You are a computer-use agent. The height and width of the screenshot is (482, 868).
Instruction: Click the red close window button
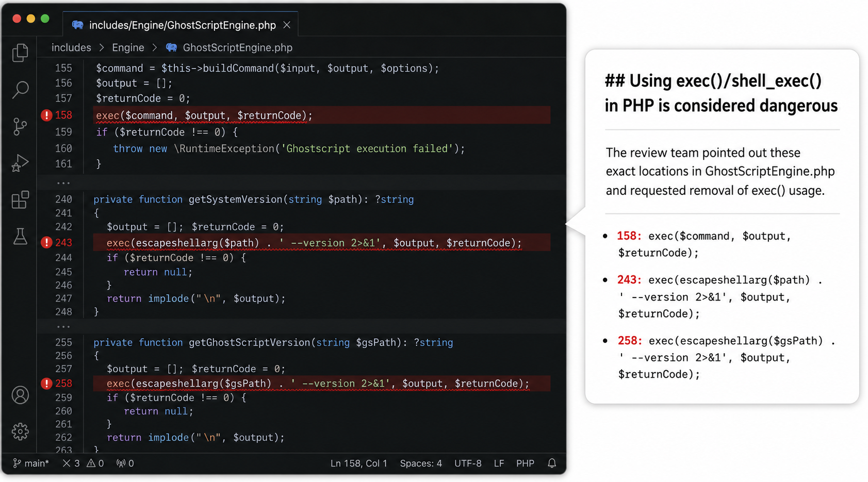click(17, 19)
